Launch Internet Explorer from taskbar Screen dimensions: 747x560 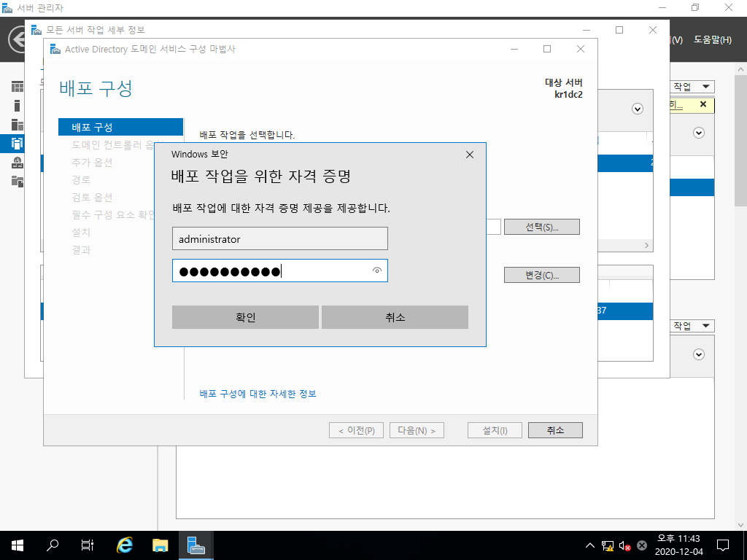click(124, 545)
